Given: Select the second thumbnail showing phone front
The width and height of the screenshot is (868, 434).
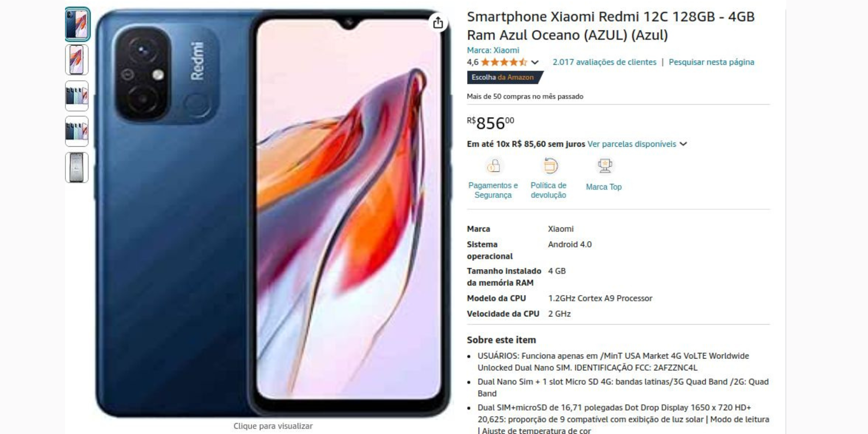Looking at the screenshot, I should (x=77, y=60).
